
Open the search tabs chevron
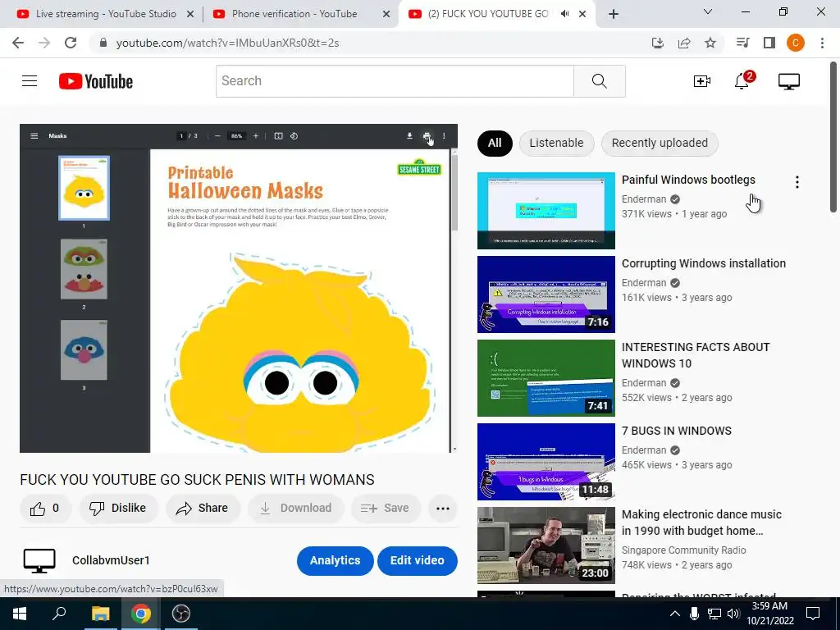click(708, 11)
